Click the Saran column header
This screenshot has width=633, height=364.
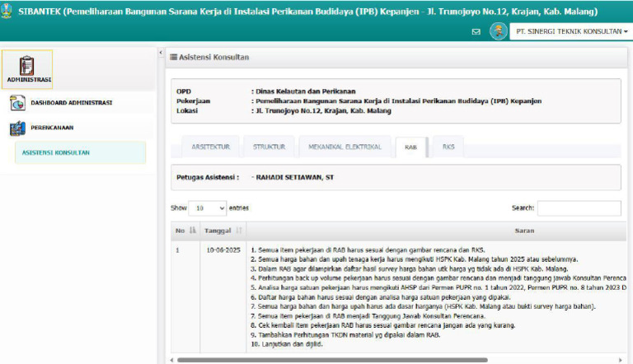click(524, 231)
